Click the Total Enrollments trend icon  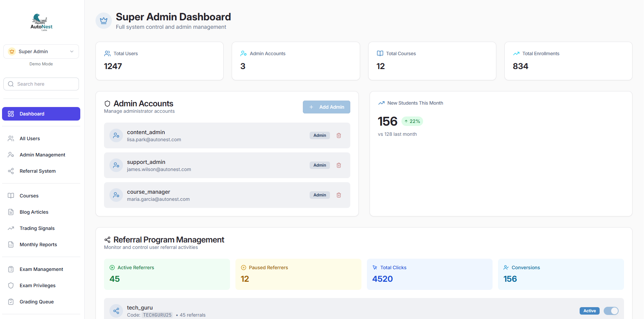(x=516, y=54)
